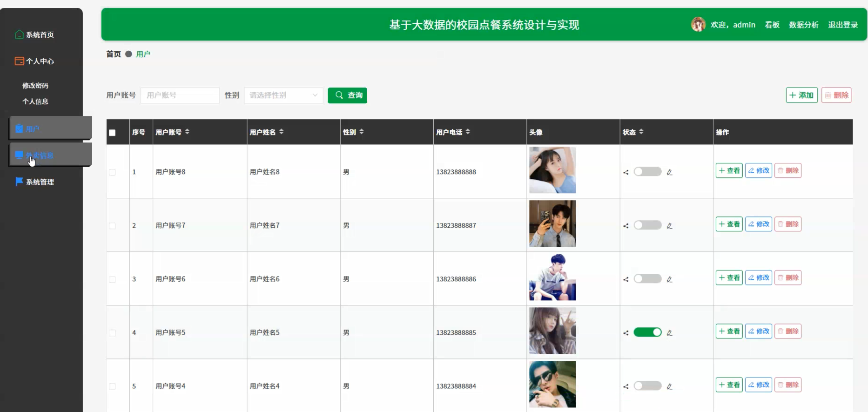Tick the checkbox for row 用户账号7
The image size is (868, 412).
coord(112,226)
